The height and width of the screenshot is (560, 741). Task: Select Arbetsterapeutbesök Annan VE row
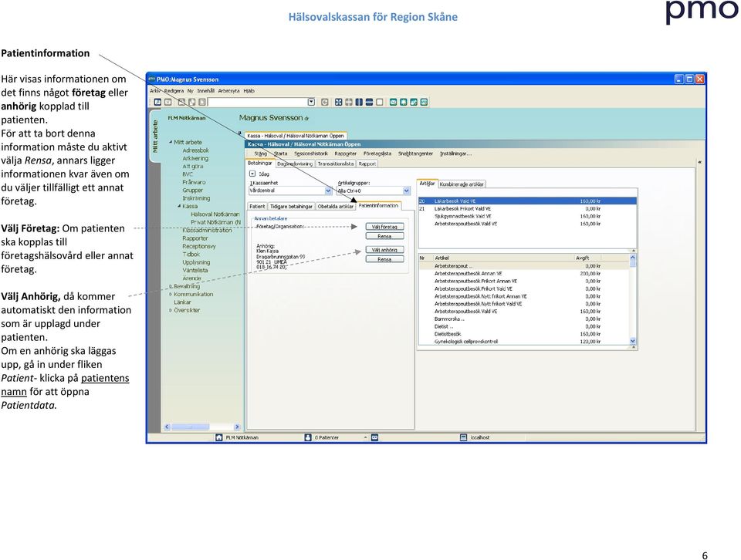524,273
